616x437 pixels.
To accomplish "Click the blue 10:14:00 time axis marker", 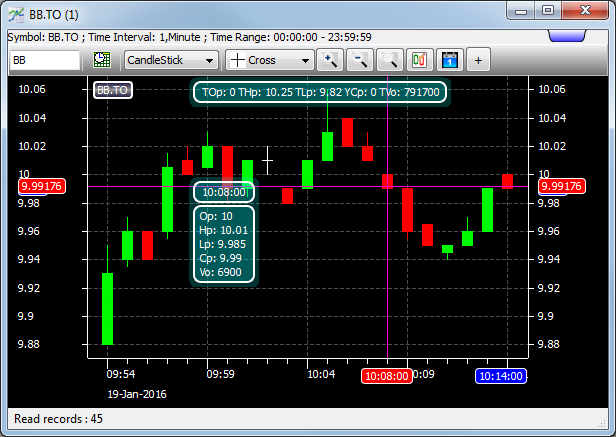I will [501, 377].
